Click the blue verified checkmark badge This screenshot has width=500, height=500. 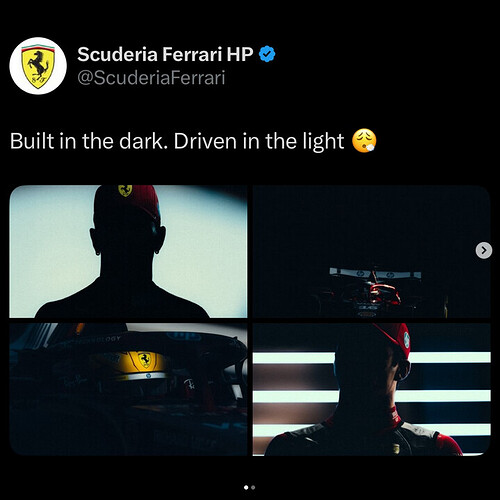tap(267, 54)
